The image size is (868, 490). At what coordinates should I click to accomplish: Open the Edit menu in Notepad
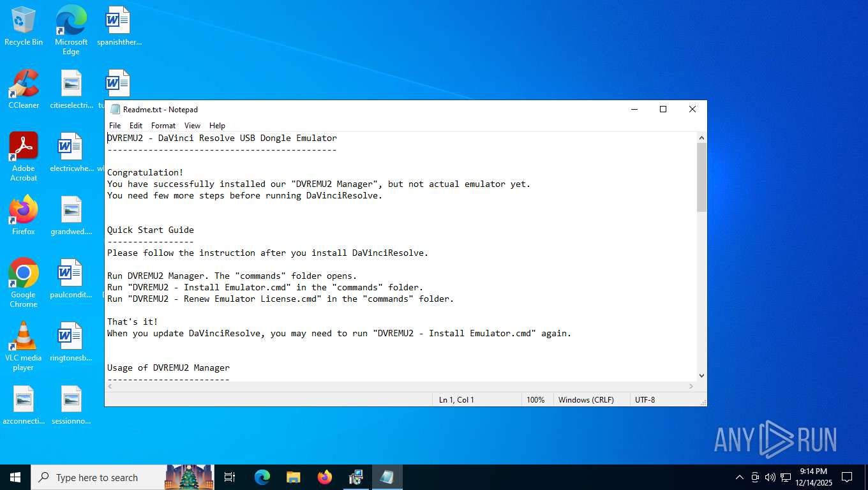tap(136, 126)
